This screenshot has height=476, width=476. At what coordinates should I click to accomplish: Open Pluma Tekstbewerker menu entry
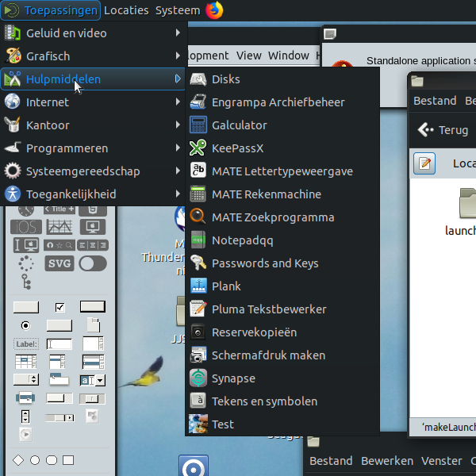[x=269, y=309]
